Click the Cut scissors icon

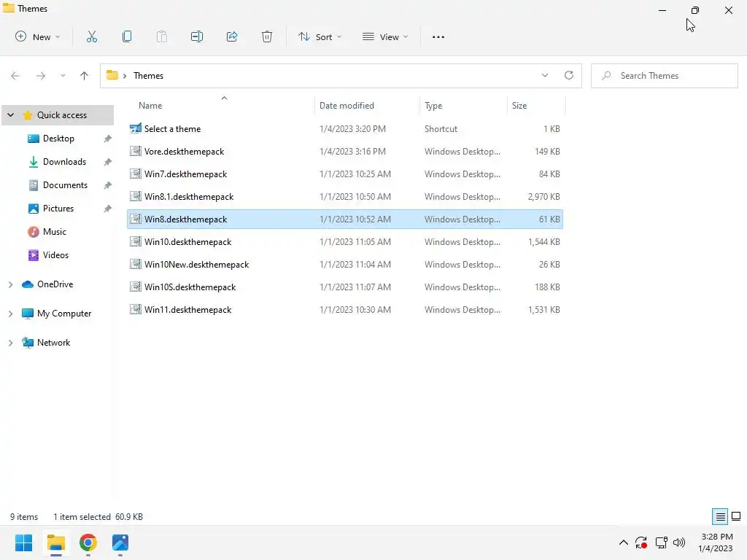click(91, 36)
